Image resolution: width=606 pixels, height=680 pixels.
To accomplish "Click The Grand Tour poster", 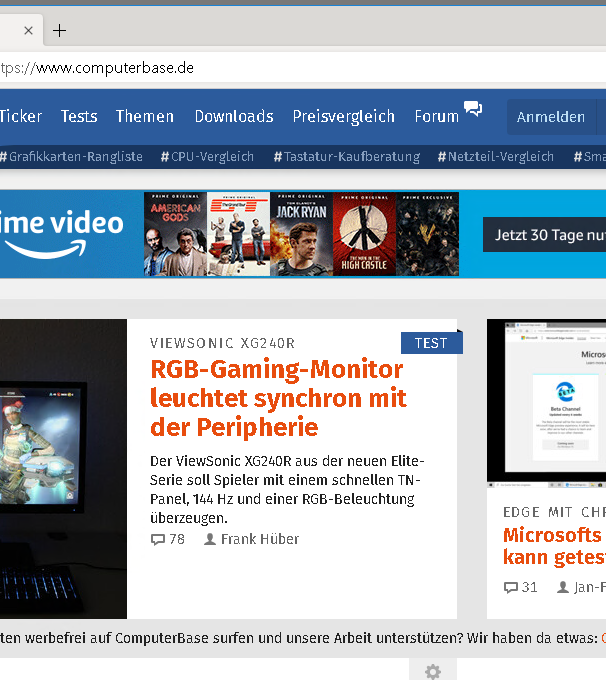I will (238, 234).
